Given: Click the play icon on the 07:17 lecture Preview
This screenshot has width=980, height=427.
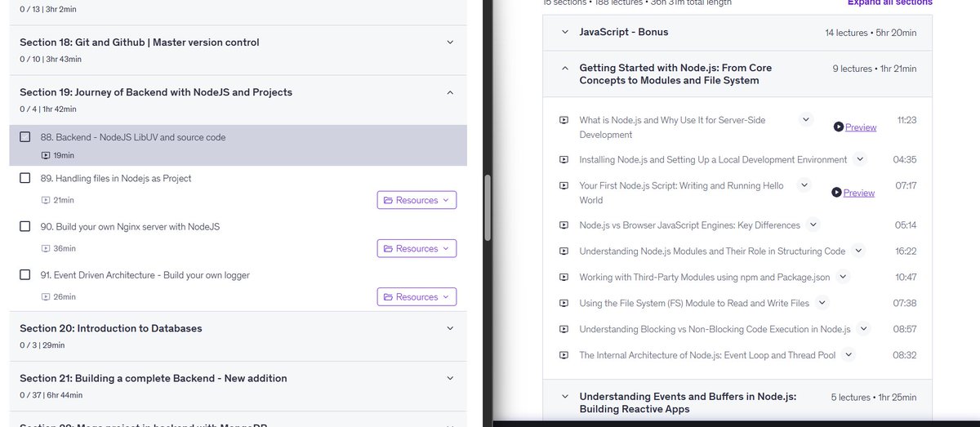Looking at the screenshot, I should pos(836,192).
